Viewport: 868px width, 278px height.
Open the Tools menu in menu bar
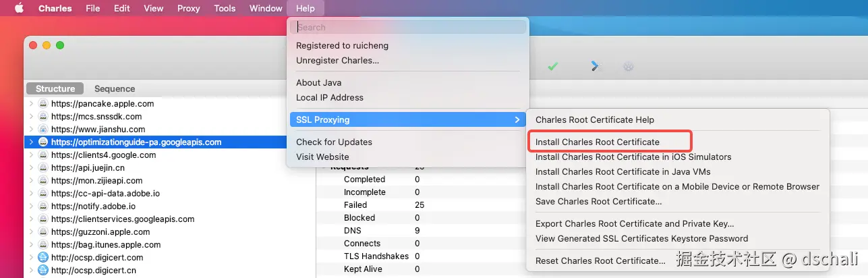(x=225, y=8)
